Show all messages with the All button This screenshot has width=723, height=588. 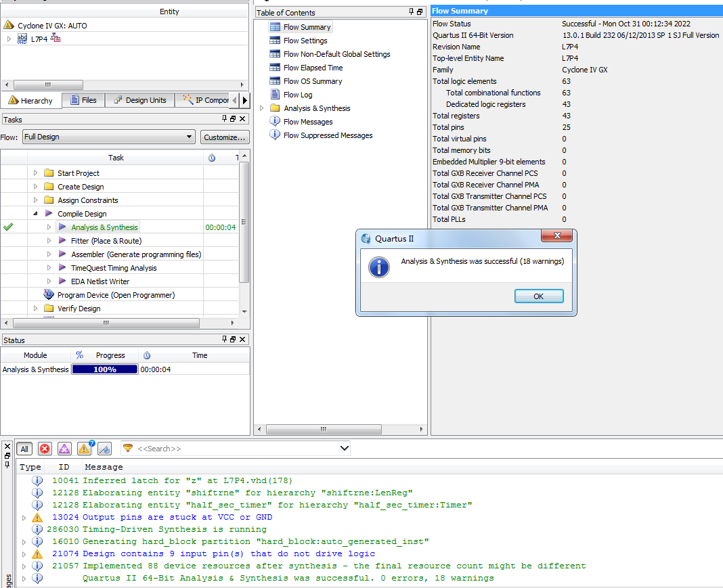point(24,449)
